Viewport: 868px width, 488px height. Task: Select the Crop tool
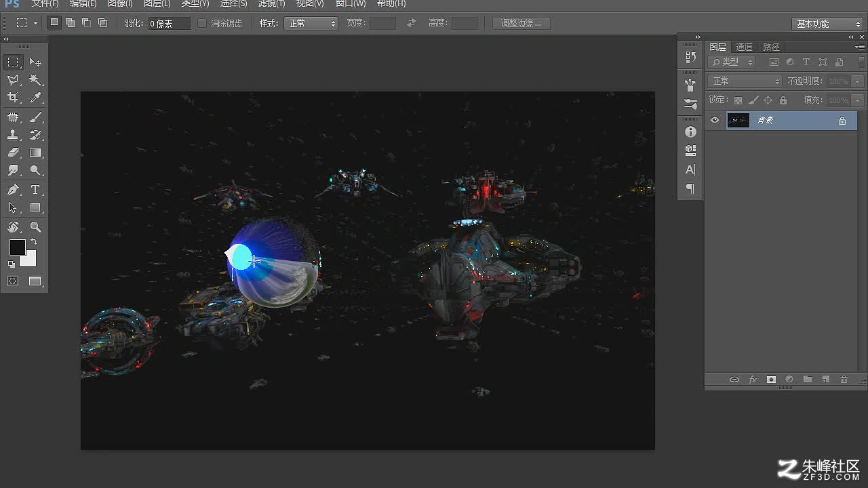13,98
